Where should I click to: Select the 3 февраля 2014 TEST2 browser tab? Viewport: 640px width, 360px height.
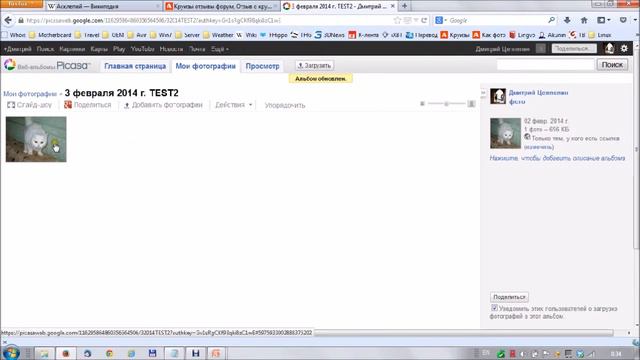[339, 6]
